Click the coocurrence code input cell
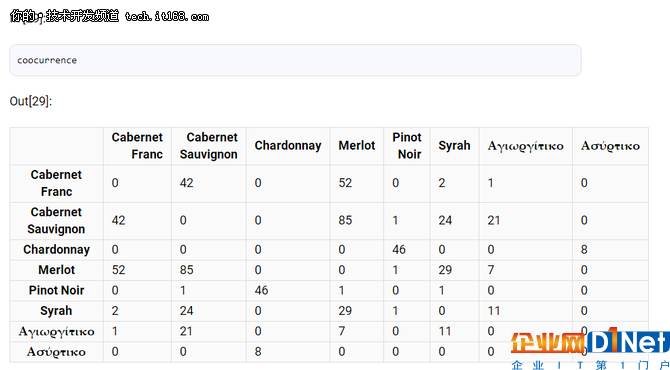The height and width of the screenshot is (370, 670). [295, 60]
